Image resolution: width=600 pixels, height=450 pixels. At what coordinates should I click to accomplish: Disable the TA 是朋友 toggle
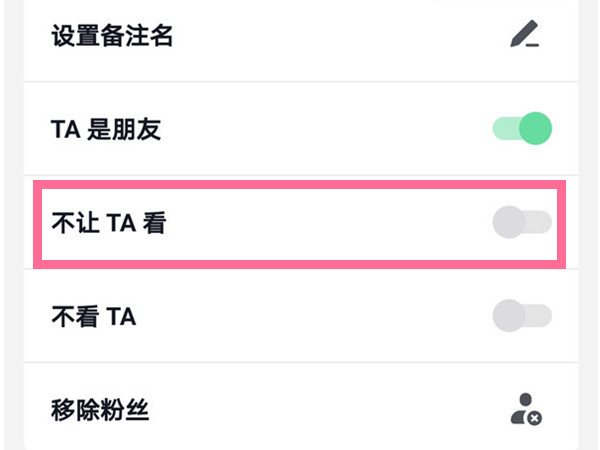pyautogui.click(x=522, y=129)
